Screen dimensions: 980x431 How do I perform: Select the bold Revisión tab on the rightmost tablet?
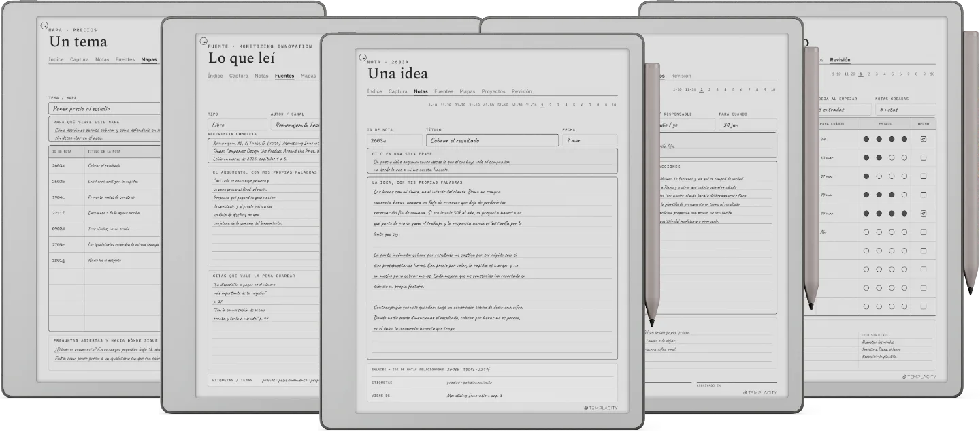coord(840,60)
